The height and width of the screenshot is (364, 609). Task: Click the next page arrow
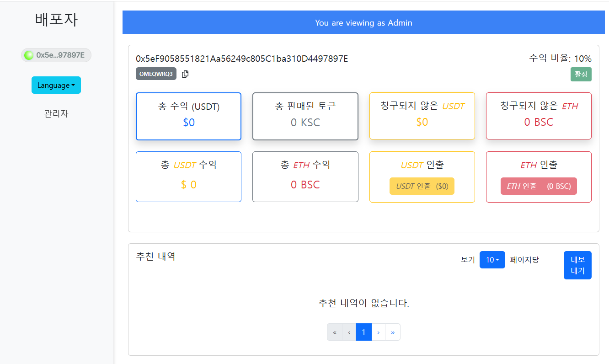point(378,332)
